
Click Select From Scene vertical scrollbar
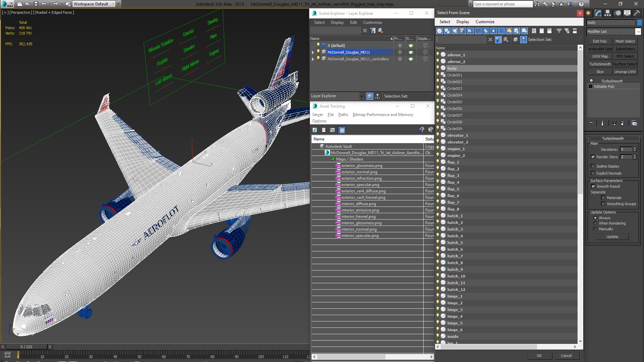tap(580, 122)
